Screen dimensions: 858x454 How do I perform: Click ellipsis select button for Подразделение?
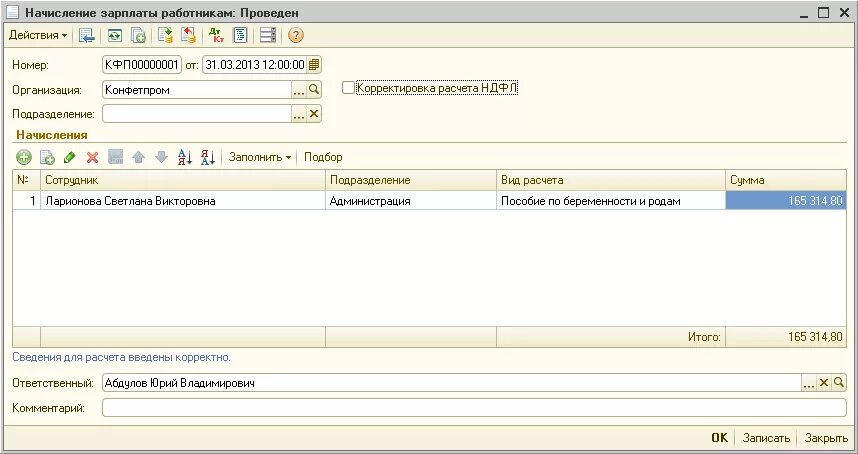pos(299,114)
